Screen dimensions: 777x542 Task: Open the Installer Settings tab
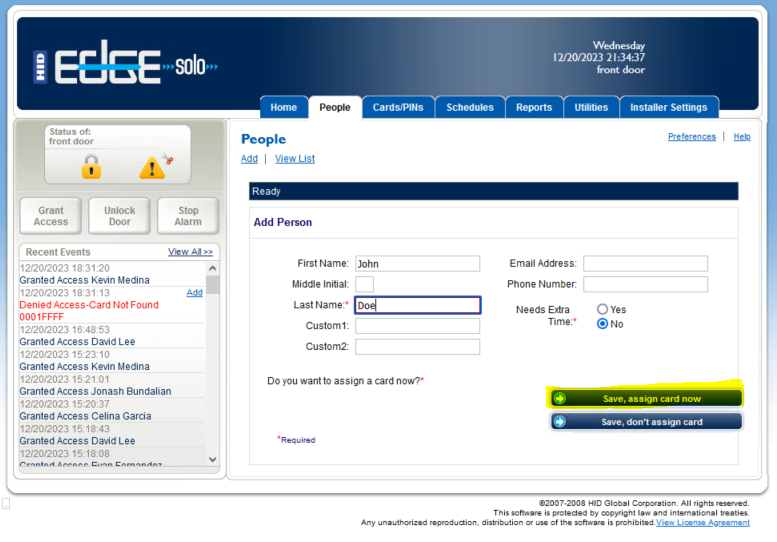pos(668,108)
